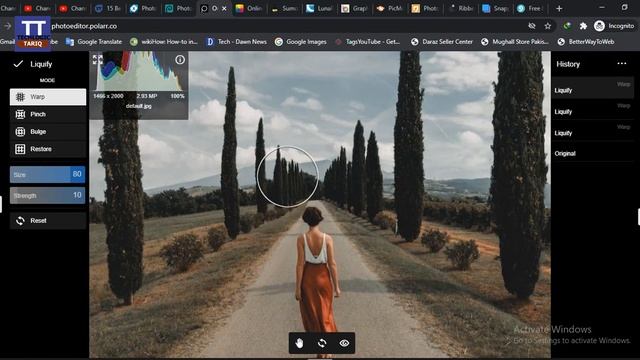Click the Reset button

(x=48, y=220)
